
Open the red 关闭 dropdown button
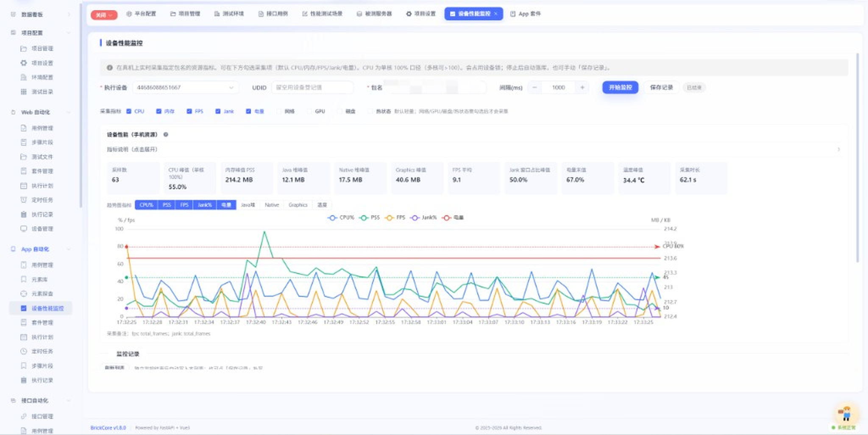pos(104,15)
